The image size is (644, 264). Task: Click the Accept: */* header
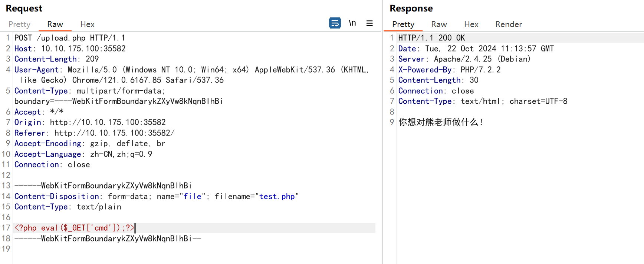pyautogui.click(x=39, y=112)
